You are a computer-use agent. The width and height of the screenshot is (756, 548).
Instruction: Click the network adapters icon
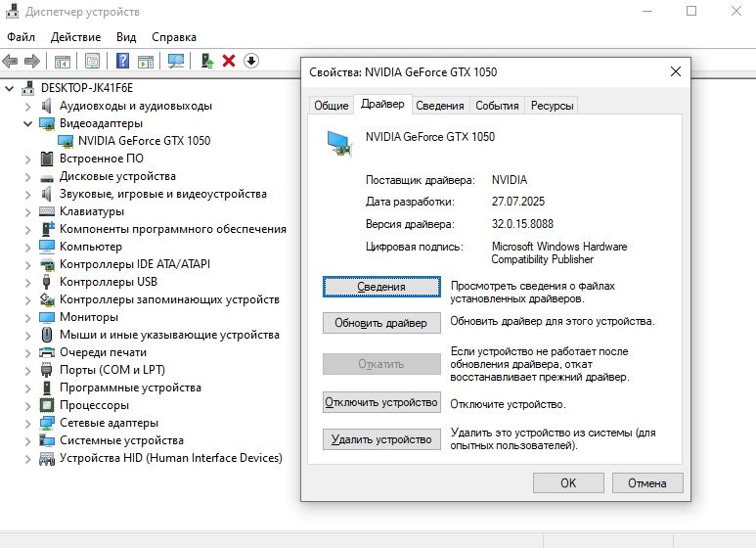click(x=47, y=423)
